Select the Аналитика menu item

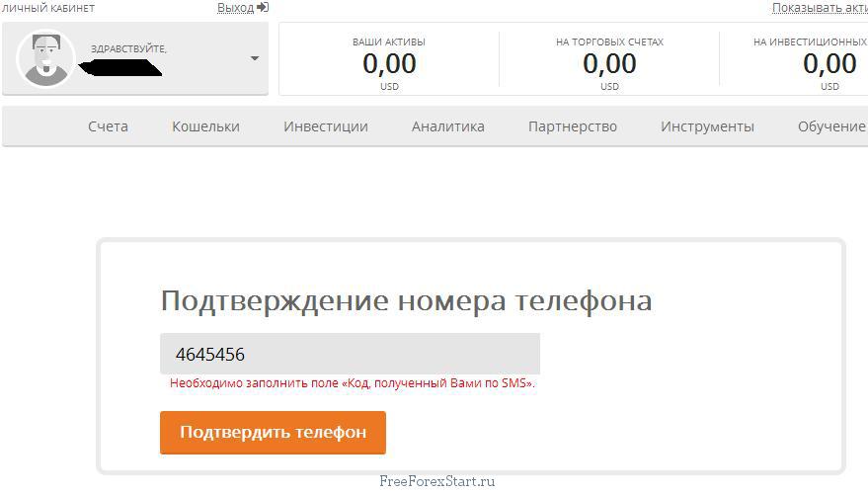tap(447, 126)
